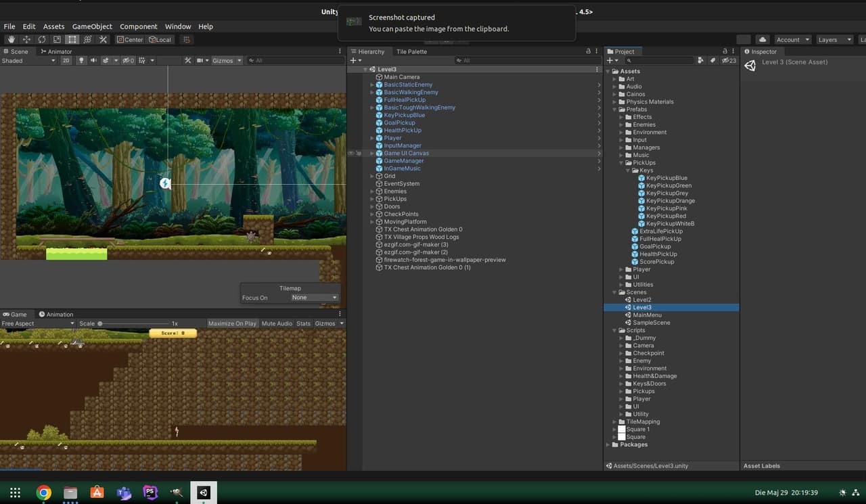
Task: Expand the Enemies object in Hierarchy
Action: click(x=372, y=191)
